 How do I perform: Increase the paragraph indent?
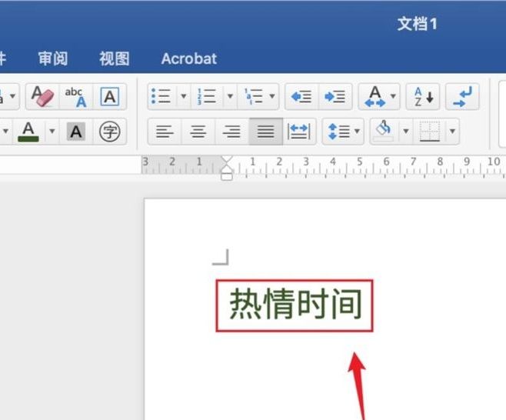pos(335,97)
